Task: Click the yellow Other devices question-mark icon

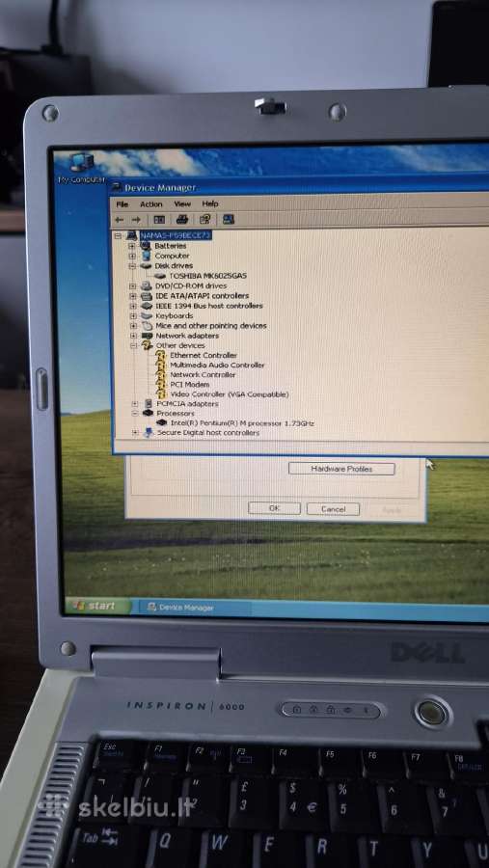Action: 148,345
